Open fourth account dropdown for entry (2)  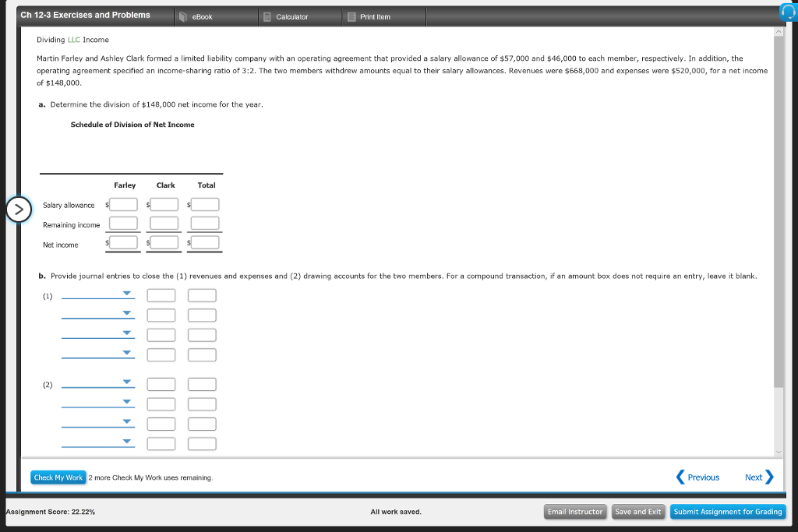pyautogui.click(x=98, y=442)
